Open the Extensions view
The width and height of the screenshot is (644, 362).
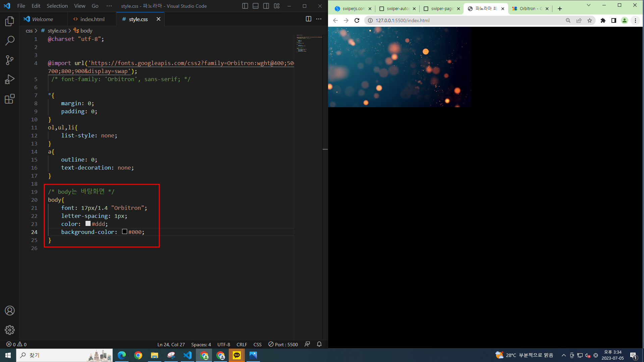[10, 99]
